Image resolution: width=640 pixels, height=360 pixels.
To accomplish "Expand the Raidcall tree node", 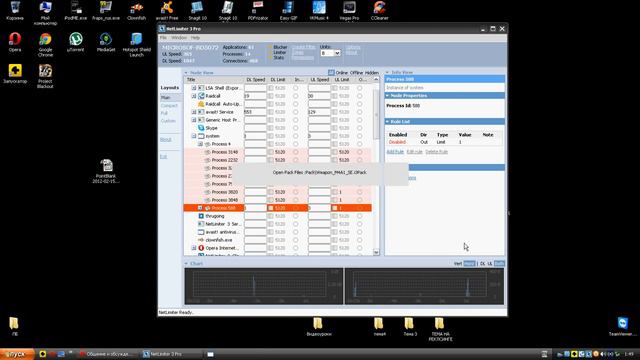I will [194, 96].
